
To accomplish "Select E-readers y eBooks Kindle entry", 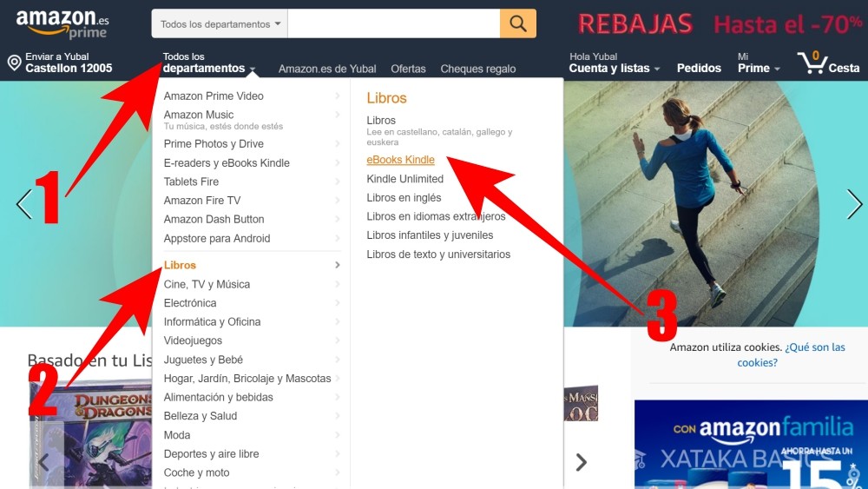I will pos(227,162).
